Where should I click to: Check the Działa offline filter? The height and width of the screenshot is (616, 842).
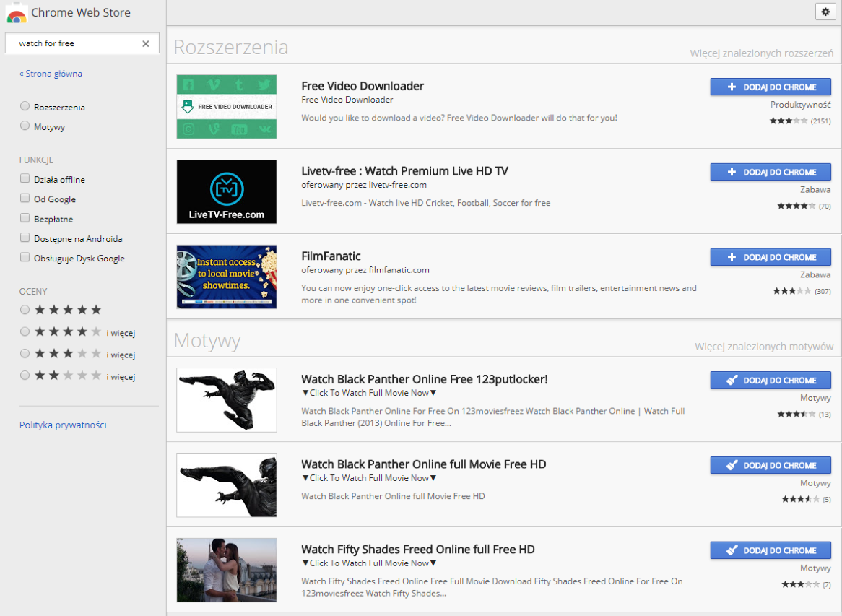tap(25, 179)
